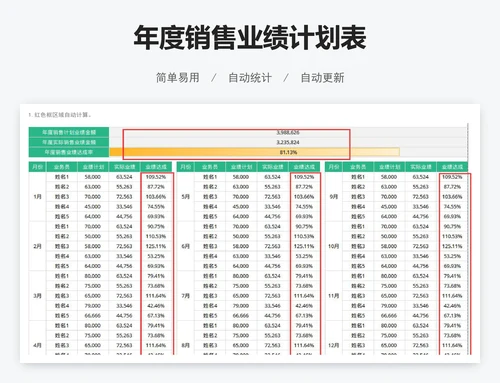The image size is (500, 383).
Task: Select the 6月 month cell
Action: (185, 246)
